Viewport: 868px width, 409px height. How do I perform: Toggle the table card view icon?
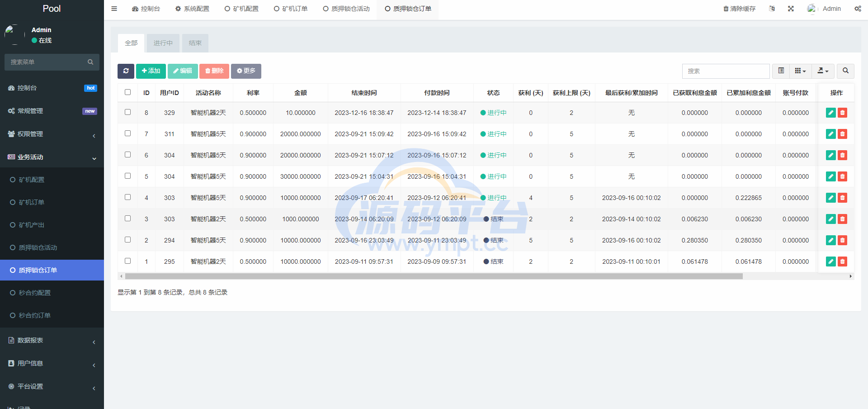click(x=781, y=71)
